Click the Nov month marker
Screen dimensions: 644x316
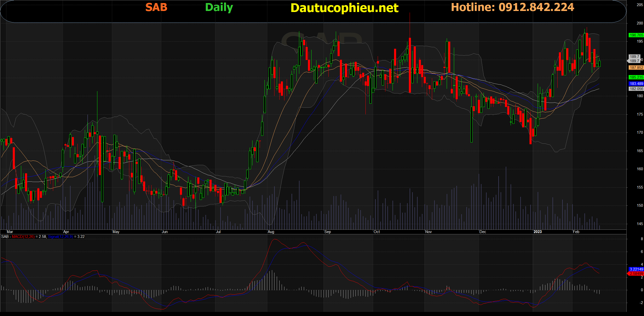click(x=428, y=232)
